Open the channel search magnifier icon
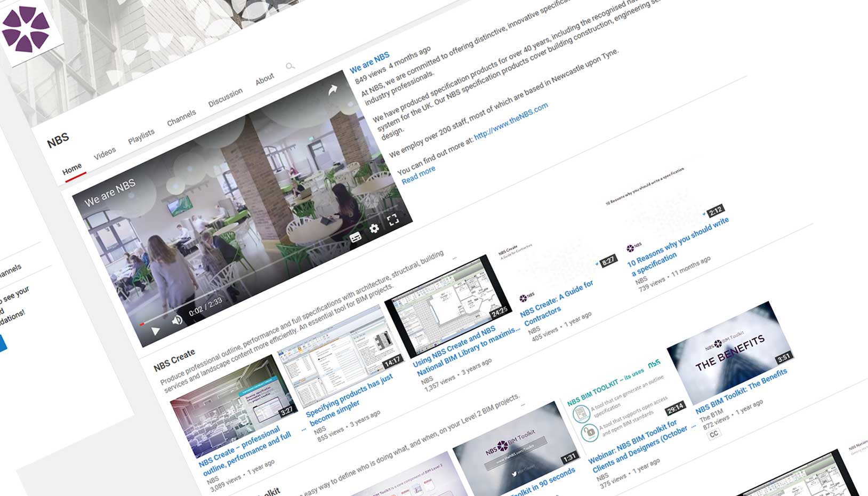This screenshot has height=496, width=868. click(290, 66)
